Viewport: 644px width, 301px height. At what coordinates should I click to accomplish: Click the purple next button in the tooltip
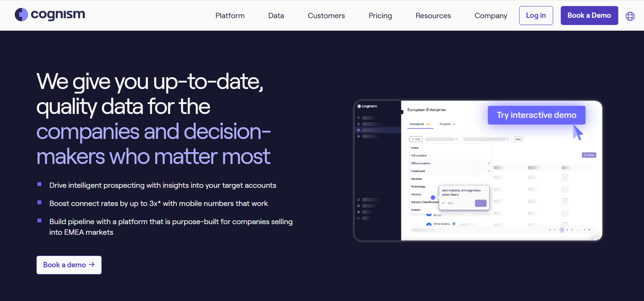(x=481, y=203)
